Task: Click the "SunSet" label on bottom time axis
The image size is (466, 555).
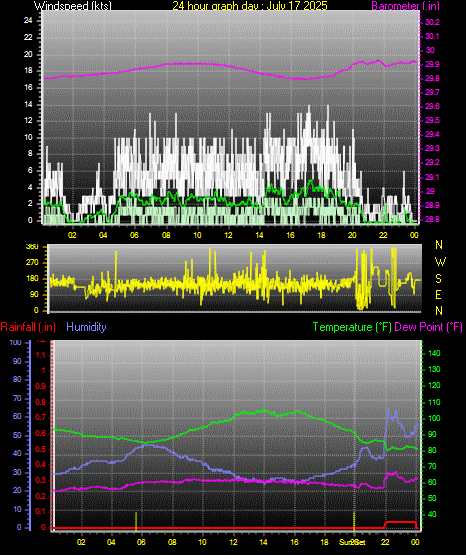Action: click(352, 542)
